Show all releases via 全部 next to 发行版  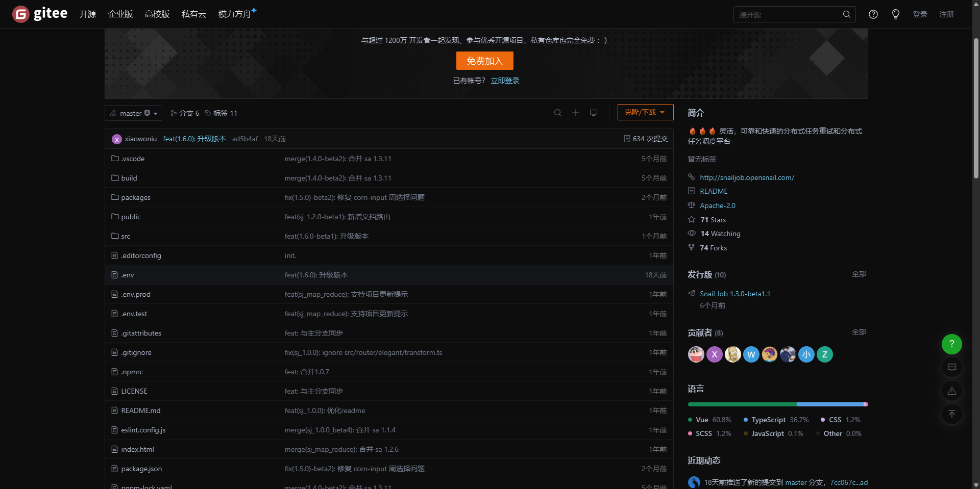(859, 274)
